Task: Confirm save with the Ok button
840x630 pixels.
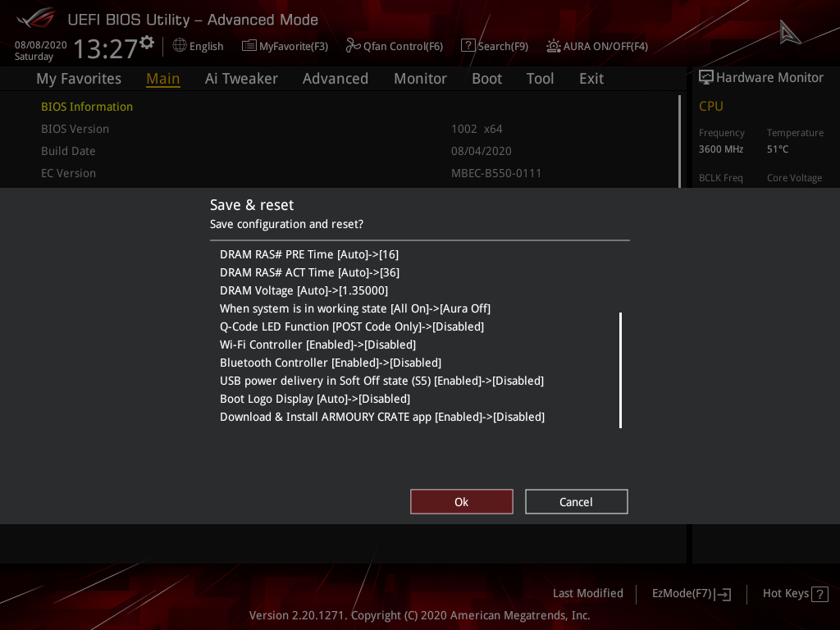Action: (x=462, y=502)
